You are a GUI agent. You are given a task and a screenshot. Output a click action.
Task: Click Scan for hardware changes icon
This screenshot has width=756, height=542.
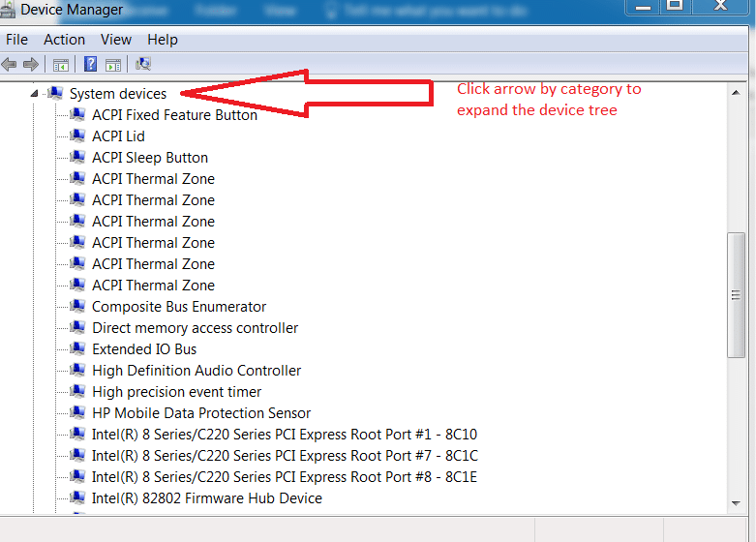point(143,65)
